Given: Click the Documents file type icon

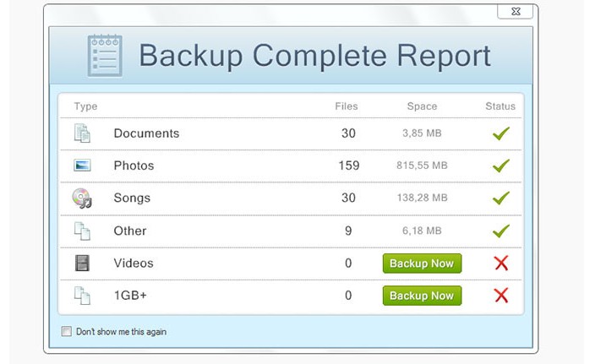Looking at the screenshot, I should pyautogui.click(x=82, y=133).
